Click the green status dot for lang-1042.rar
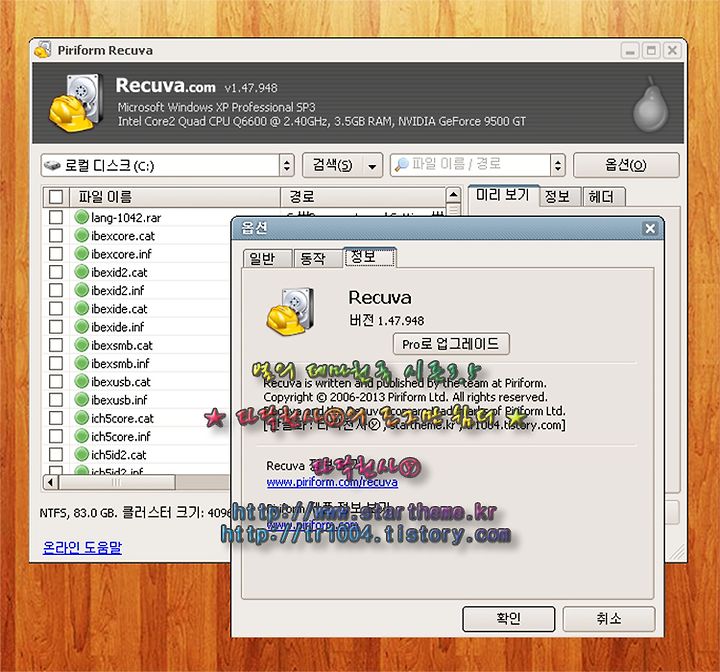720x672 pixels. click(81, 217)
